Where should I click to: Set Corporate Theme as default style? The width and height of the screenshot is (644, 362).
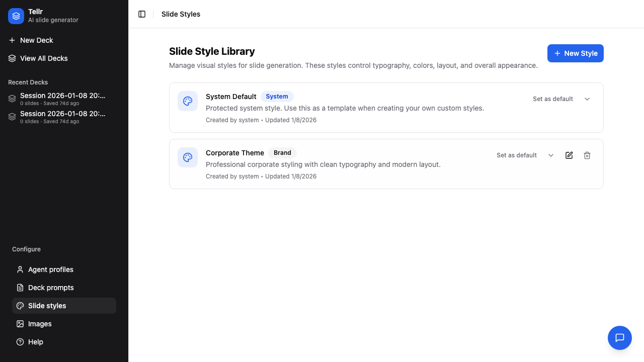click(x=516, y=155)
